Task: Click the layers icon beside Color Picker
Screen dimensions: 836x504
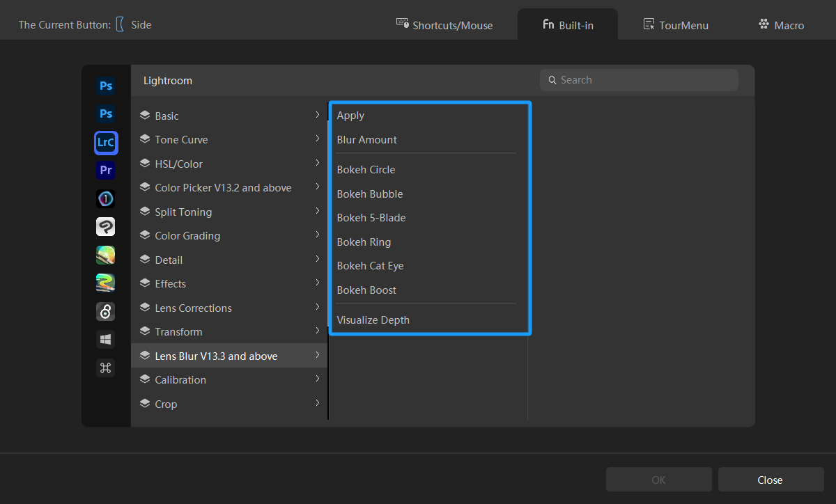Action: (145, 187)
